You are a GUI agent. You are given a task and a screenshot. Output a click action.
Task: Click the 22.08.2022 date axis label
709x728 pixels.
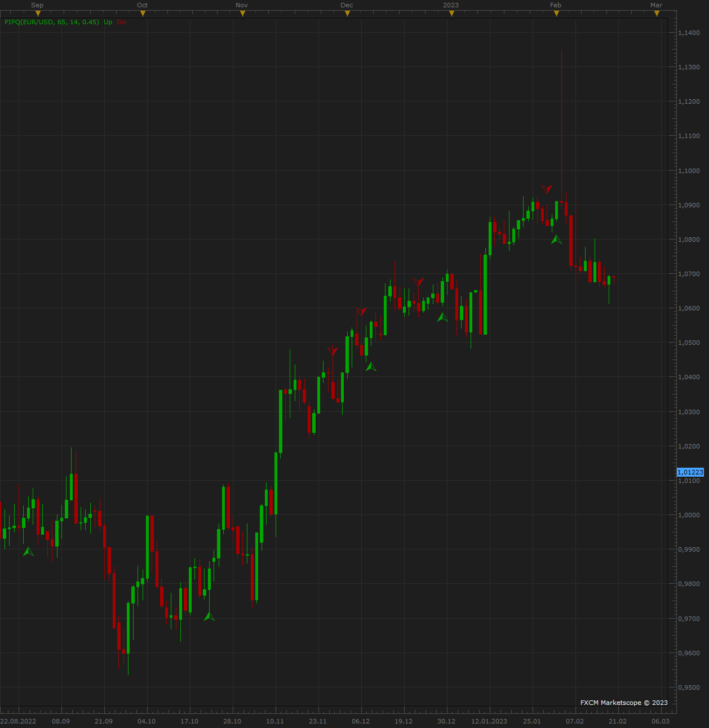pyautogui.click(x=19, y=721)
